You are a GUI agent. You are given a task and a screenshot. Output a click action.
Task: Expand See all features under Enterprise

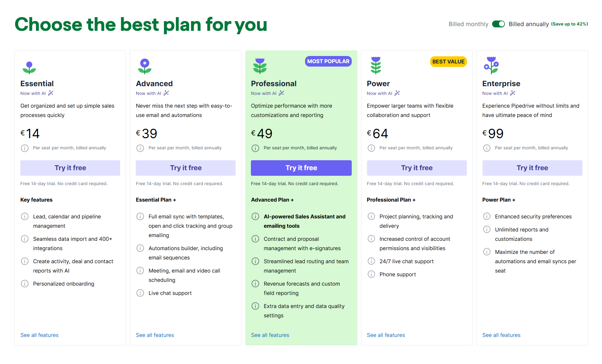click(501, 335)
